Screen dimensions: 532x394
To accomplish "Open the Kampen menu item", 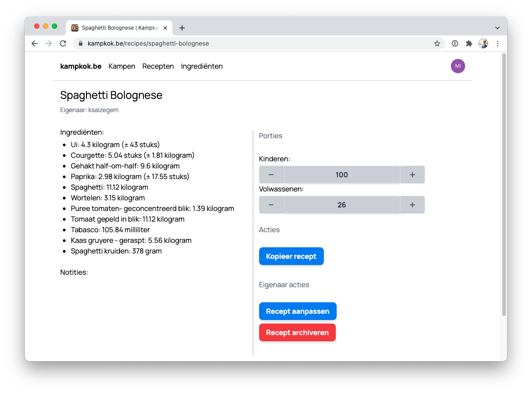I will click(122, 66).
